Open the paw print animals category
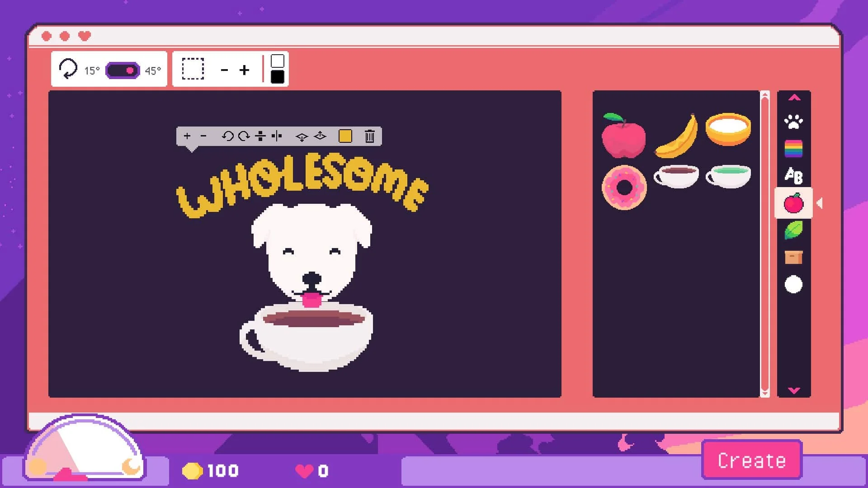 click(x=793, y=122)
